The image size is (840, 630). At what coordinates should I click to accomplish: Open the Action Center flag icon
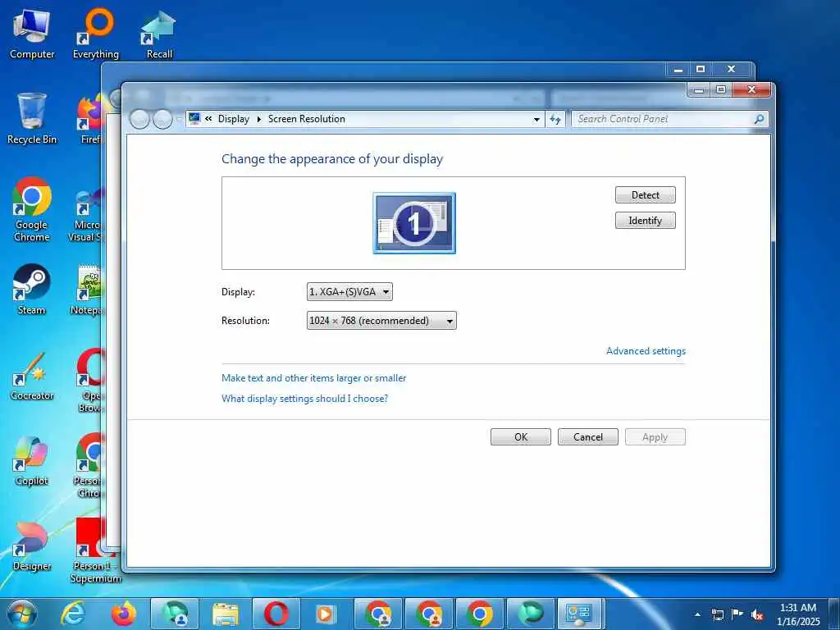737,614
